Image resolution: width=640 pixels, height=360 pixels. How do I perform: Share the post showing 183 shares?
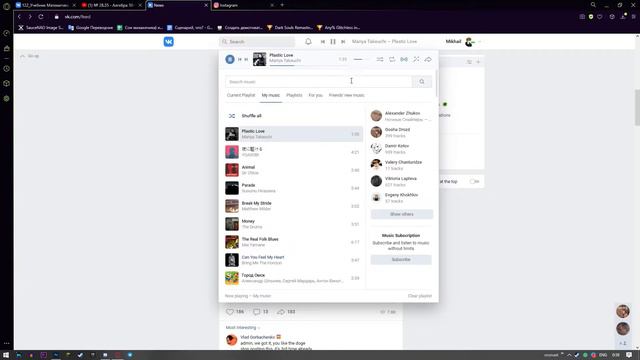tap(286, 312)
